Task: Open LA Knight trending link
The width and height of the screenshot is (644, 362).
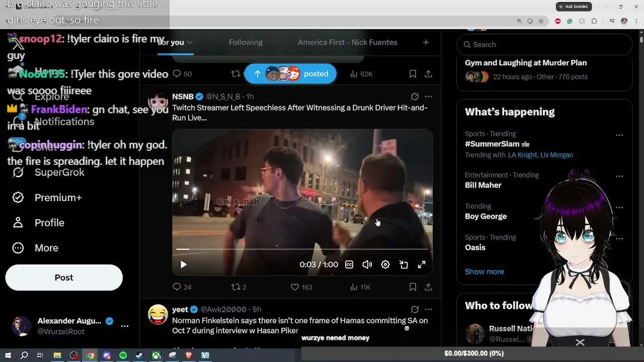Action: tap(522, 155)
